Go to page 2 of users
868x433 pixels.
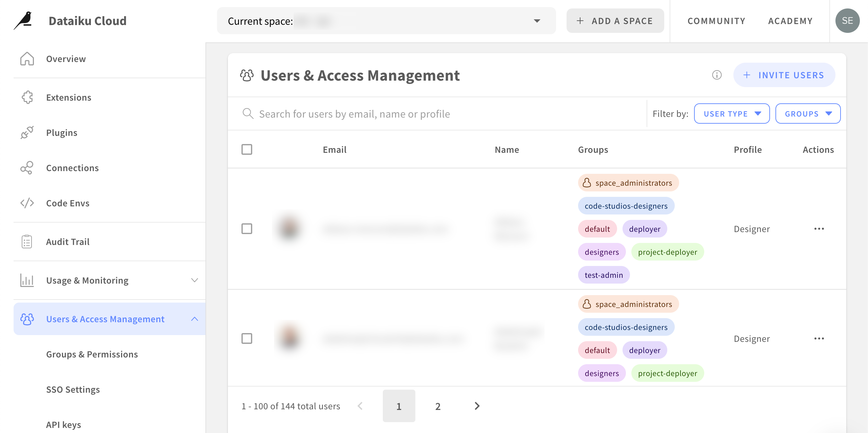click(438, 406)
